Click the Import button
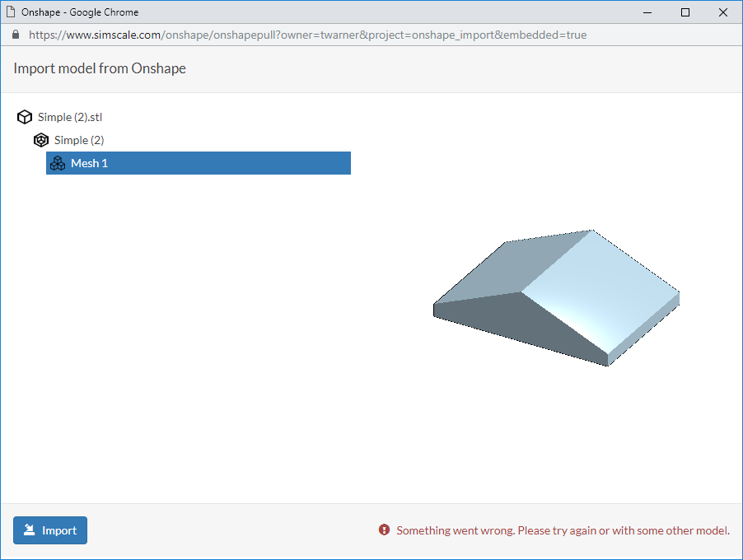This screenshot has height=560, width=743. point(50,530)
